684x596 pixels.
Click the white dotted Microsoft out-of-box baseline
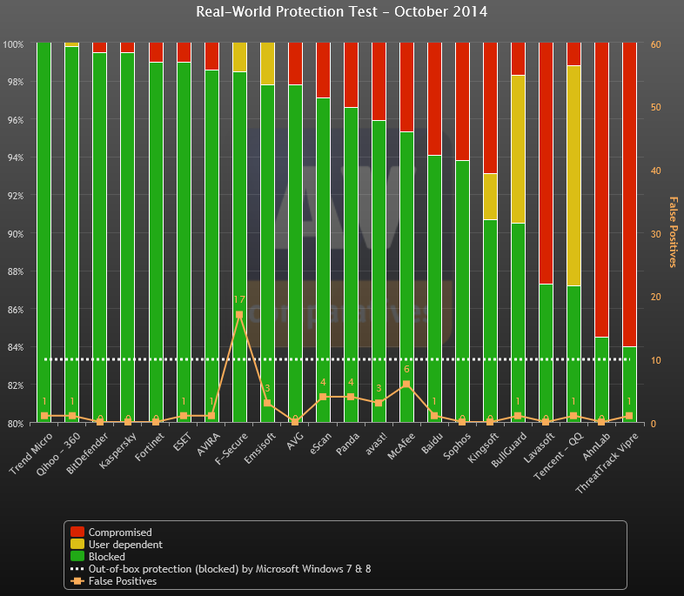pyautogui.click(x=337, y=360)
